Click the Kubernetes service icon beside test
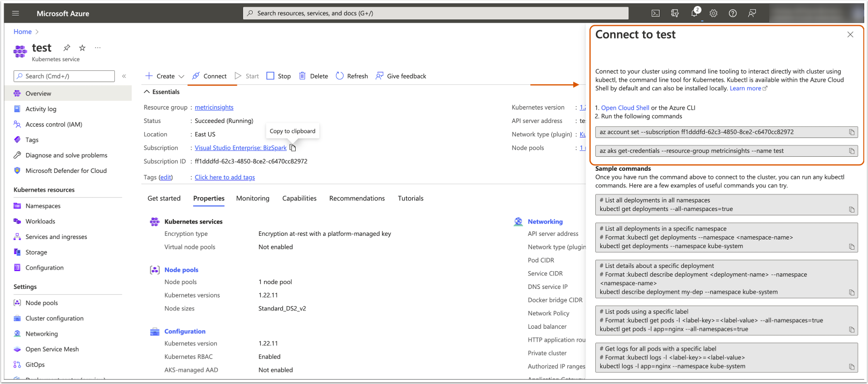This screenshot has height=384, width=868. click(x=20, y=51)
